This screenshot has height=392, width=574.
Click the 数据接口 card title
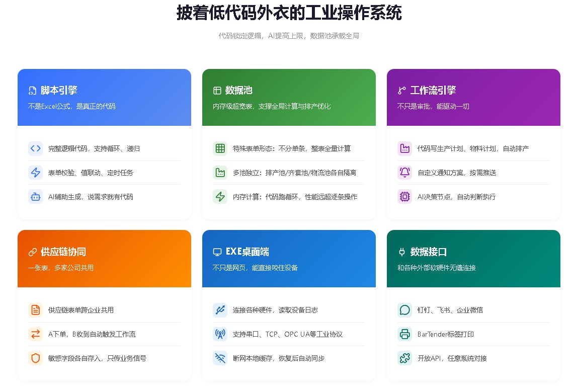428,252
